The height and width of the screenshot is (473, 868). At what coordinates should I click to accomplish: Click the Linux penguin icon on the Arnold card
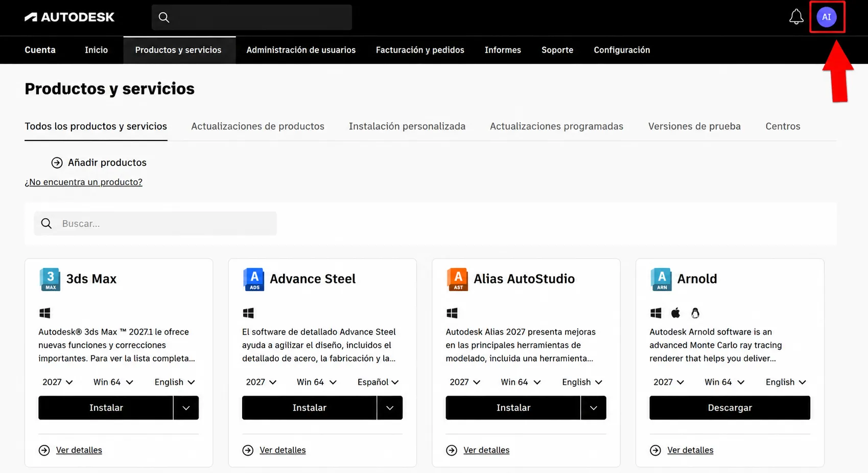pos(695,313)
